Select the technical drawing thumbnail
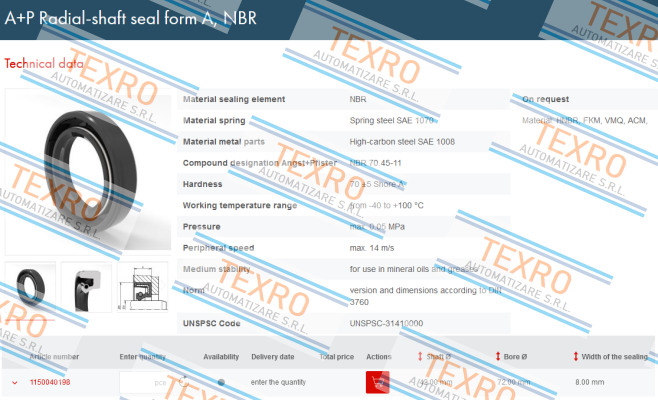This screenshot has height=400, width=658. (143, 287)
